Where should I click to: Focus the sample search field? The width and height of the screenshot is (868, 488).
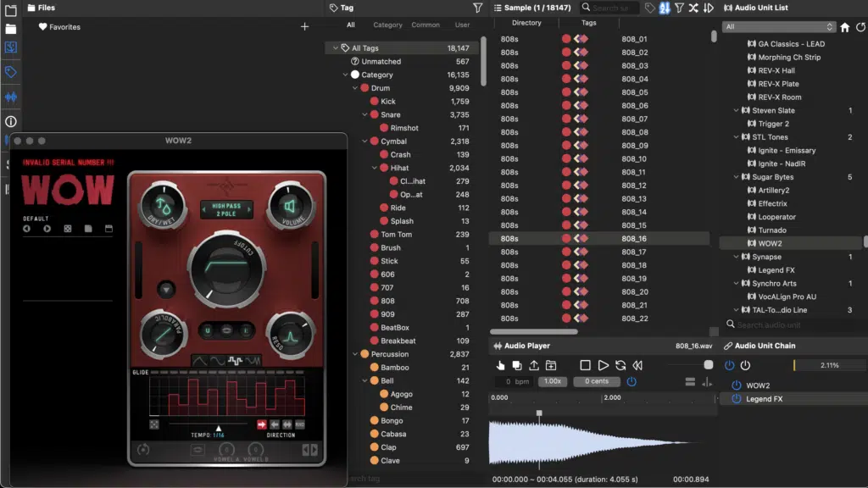point(610,8)
